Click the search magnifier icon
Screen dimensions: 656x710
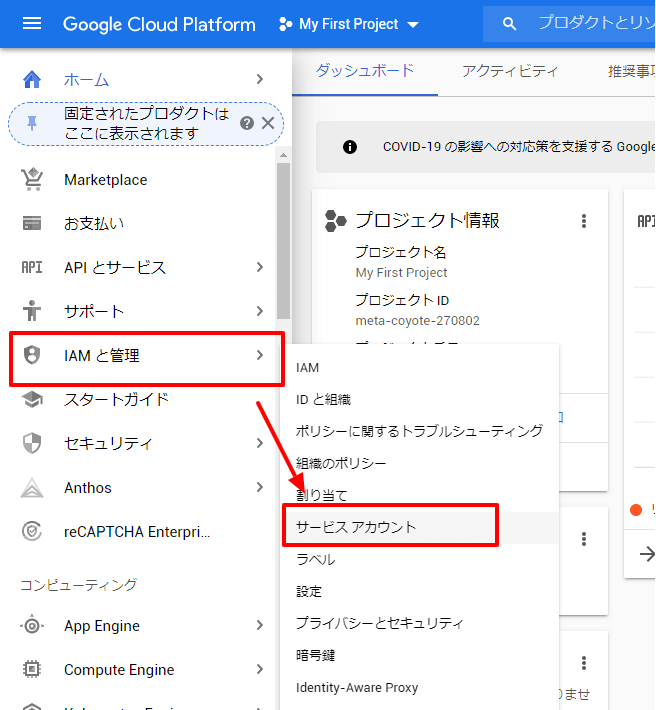tap(509, 24)
